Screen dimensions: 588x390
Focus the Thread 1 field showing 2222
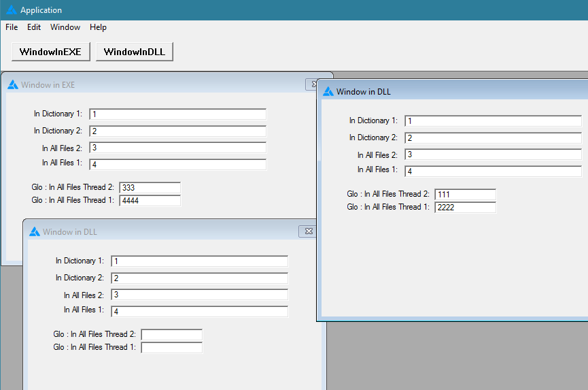(465, 208)
